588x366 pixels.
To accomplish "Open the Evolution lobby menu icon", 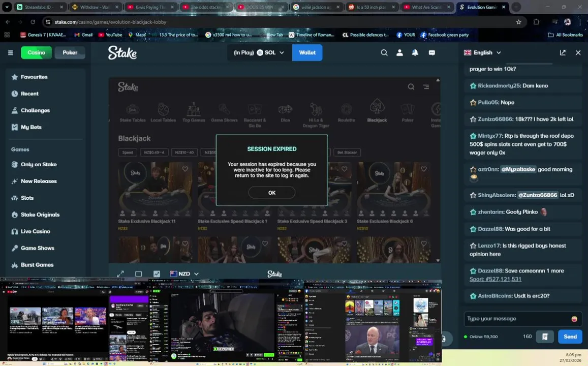I will pyautogui.click(x=426, y=86).
